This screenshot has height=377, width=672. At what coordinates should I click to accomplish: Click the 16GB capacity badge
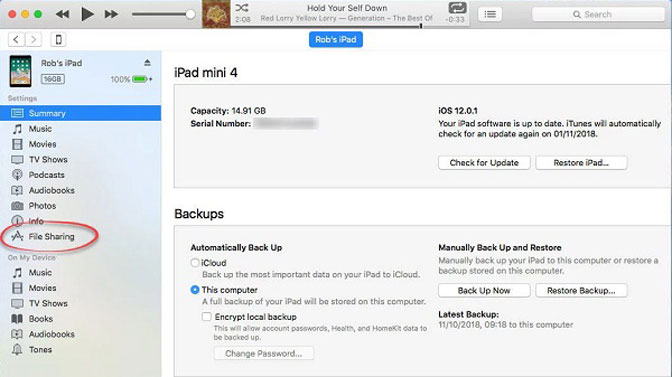(53, 79)
